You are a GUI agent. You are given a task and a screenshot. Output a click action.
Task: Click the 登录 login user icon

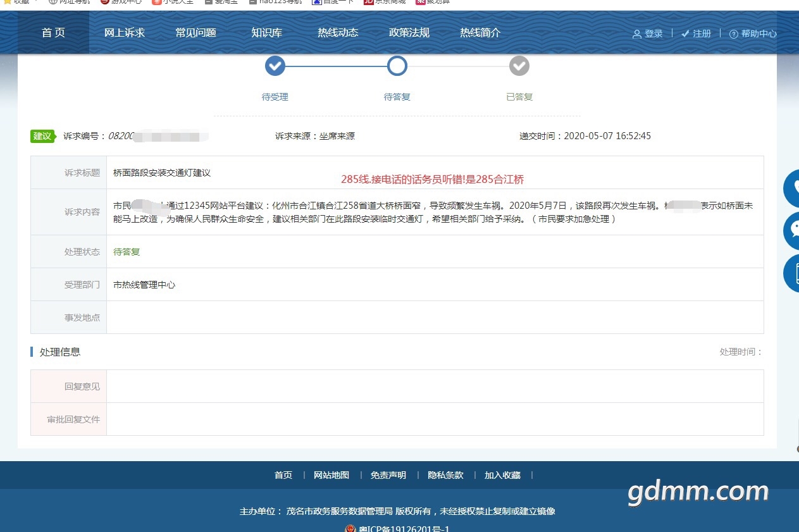coord(637,34)
